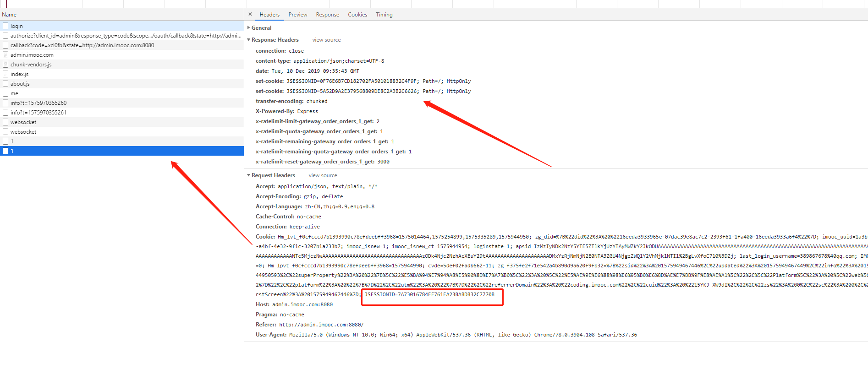
Task: Open the Cookies tab
Action: click(x=357, y=15)
